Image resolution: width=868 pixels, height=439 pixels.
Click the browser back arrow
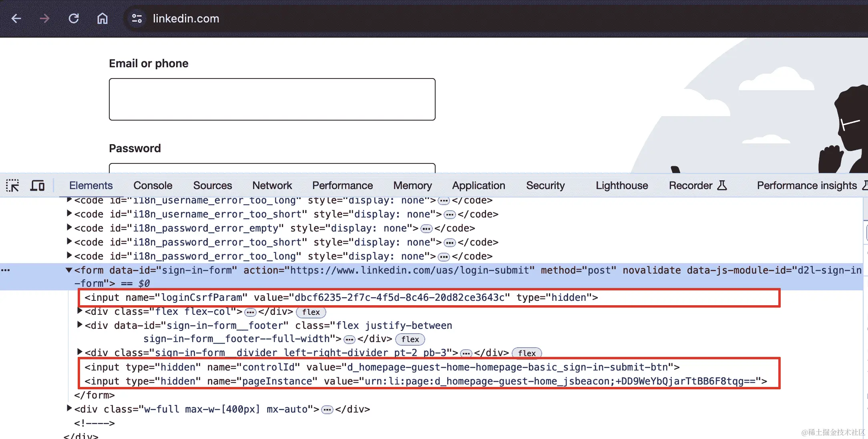tap(16, 18)
